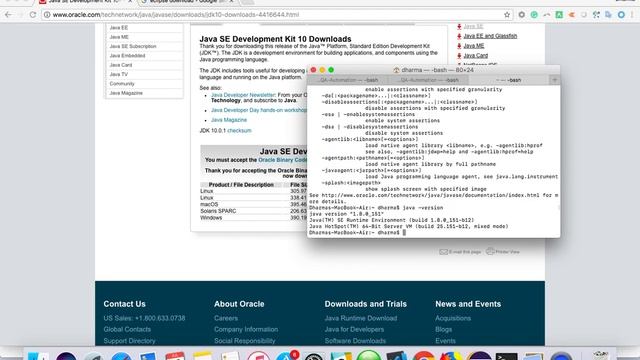Click footer Support Directory link
Image resolution: width=640 pixels, height=360 pixels.
coord(129,341)
